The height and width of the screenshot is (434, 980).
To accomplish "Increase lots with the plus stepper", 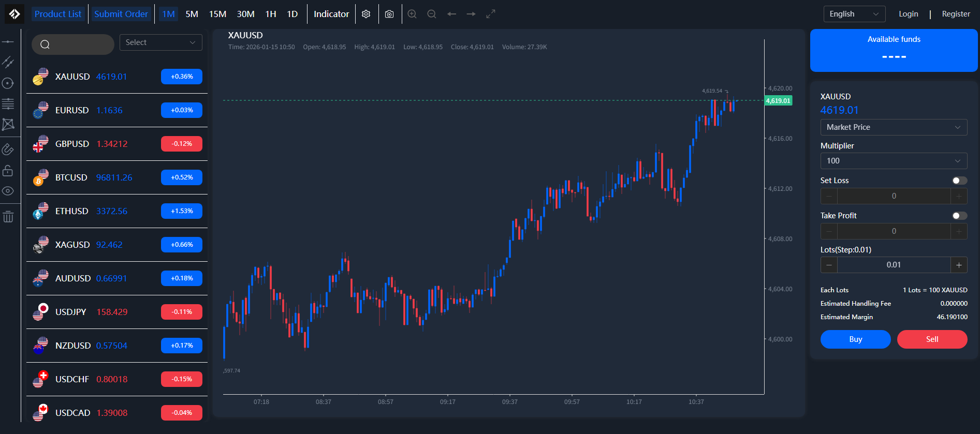I will click(959, 265).
